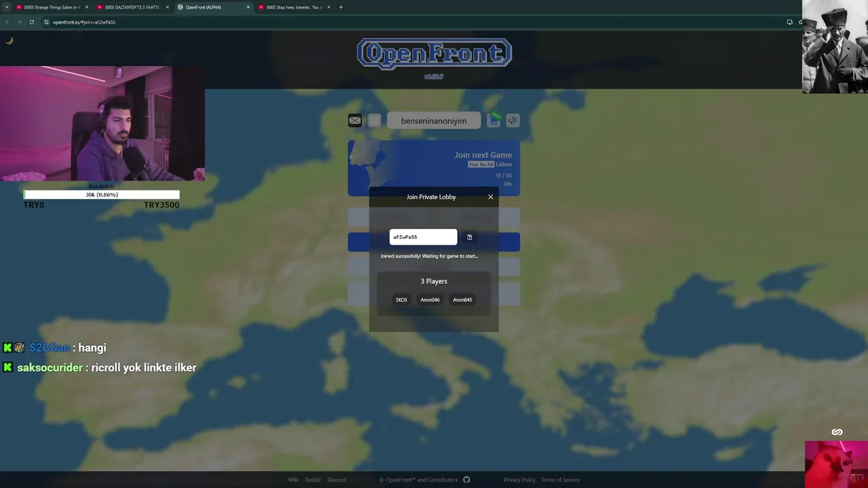868x488 pixels.
Task: Open a new browser tab
Action: (x=341, y=7)
